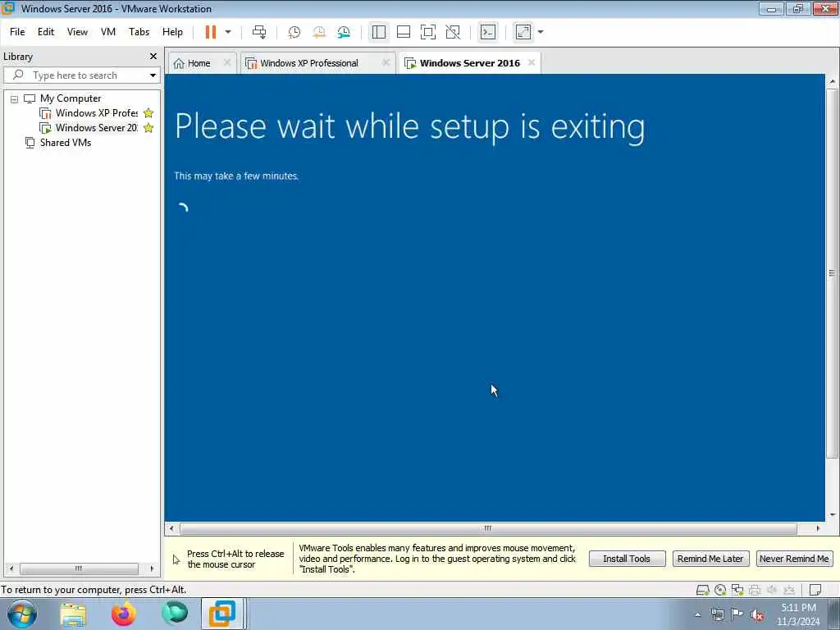Toggle the library sidebar view icon

(x=379, y=32)
